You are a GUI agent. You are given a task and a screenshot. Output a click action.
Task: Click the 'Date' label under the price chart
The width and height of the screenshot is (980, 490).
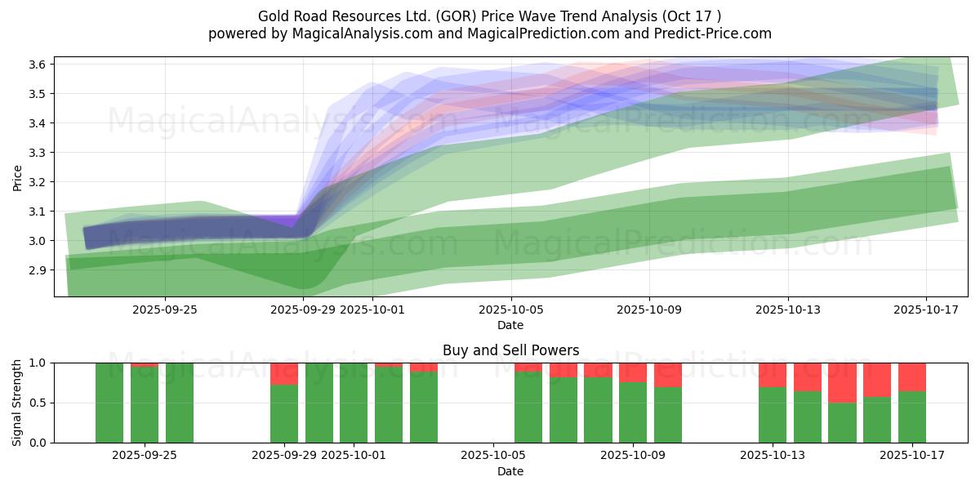point(510,325)
